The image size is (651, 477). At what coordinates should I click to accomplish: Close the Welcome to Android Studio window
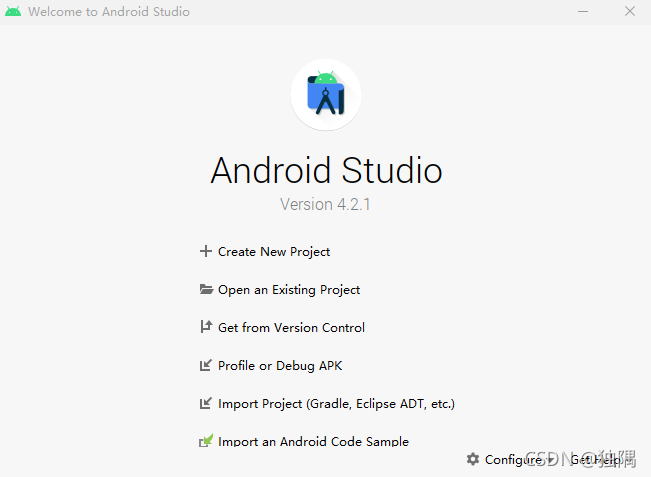[x=630, y=12]
